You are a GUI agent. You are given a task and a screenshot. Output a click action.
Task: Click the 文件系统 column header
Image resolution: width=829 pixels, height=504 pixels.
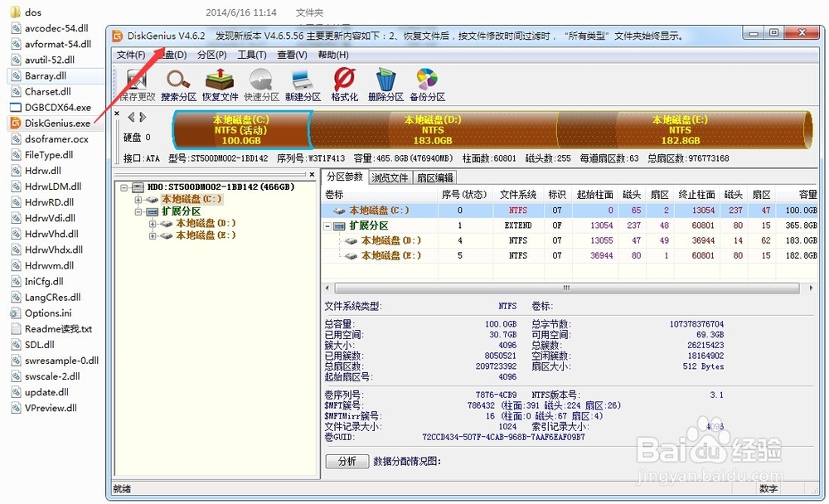[x=518, y=195]
